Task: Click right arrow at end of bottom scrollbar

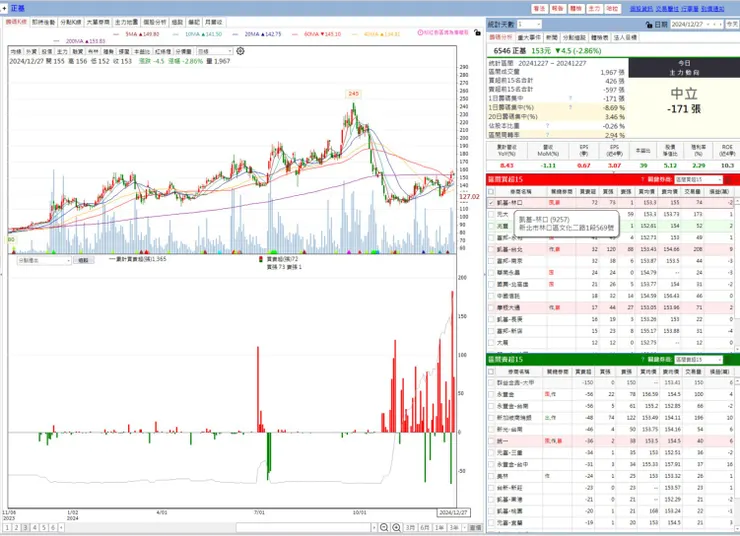Action: click(374, 528)
